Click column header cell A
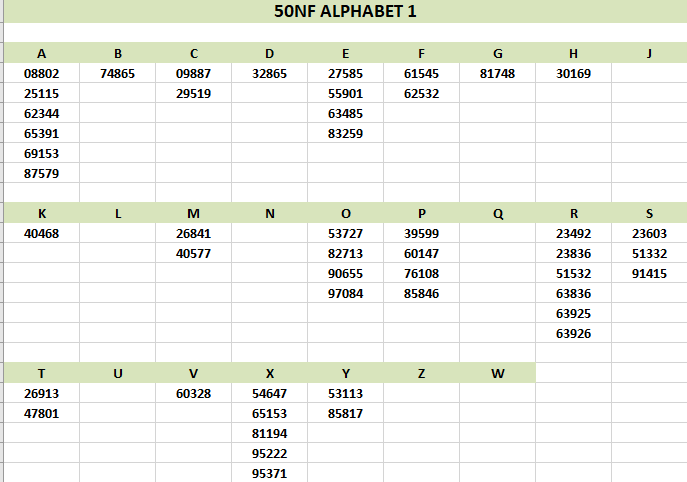 41,53
